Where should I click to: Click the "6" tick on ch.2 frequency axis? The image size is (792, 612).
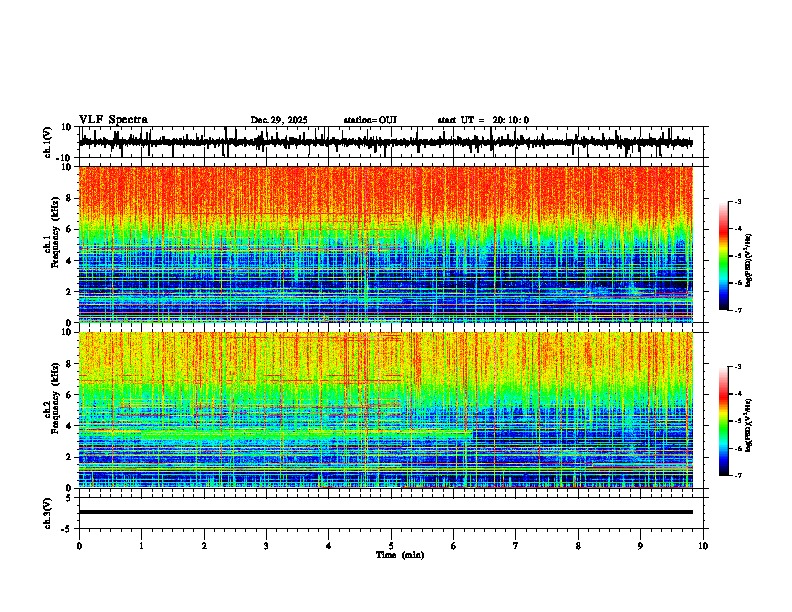click(x=70, y=395)
